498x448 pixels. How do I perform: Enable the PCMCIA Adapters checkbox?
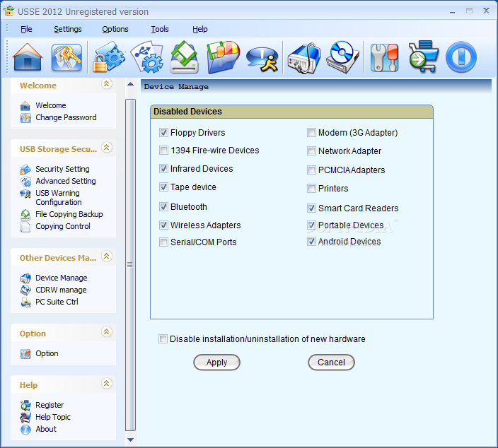[x=311, y=170]
